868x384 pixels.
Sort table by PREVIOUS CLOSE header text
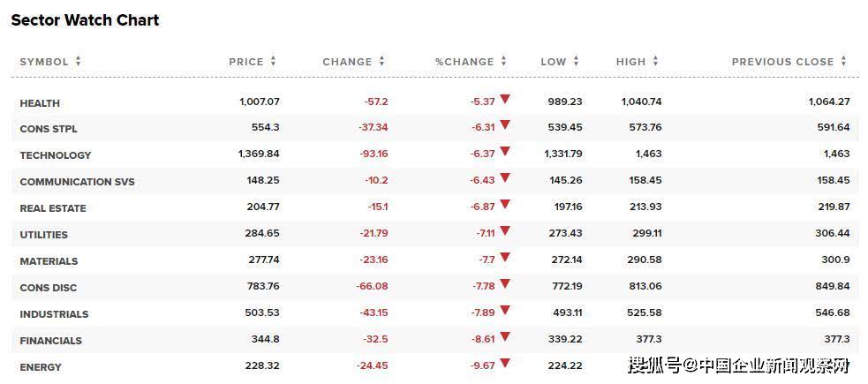coord(782,62)
